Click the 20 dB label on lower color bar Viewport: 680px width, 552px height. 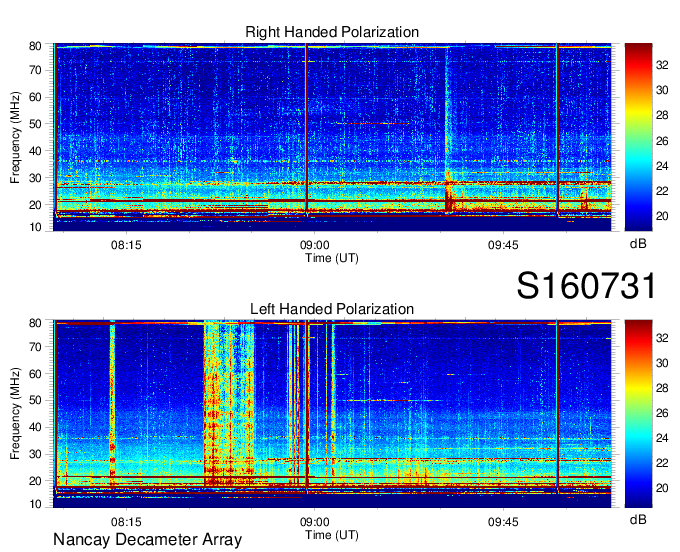click(x=662, y=488)
